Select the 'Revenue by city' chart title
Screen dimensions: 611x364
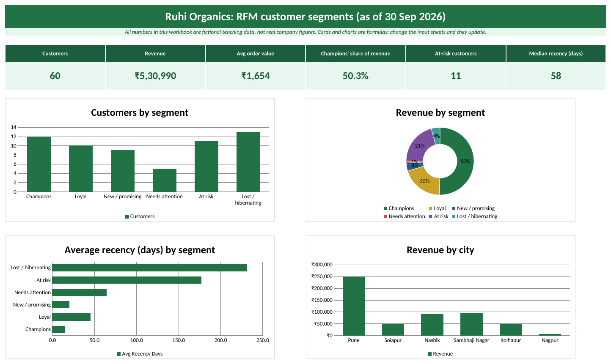[440, 250]
